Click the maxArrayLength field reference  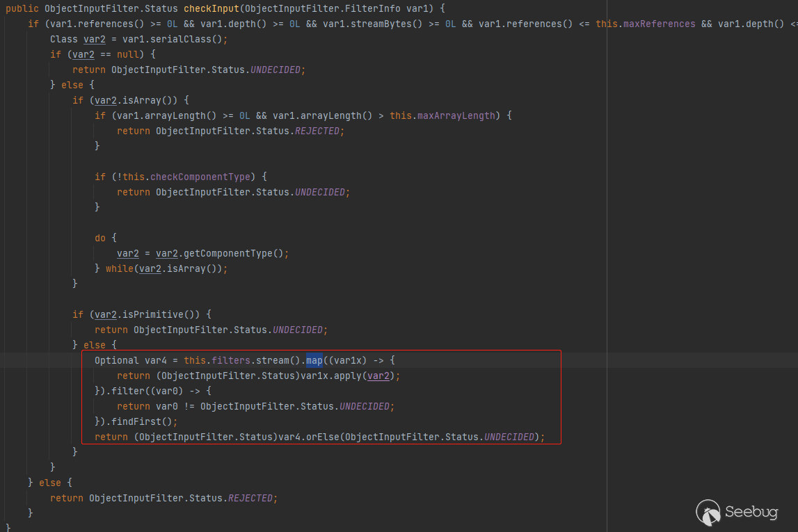(x=456, y=115)
